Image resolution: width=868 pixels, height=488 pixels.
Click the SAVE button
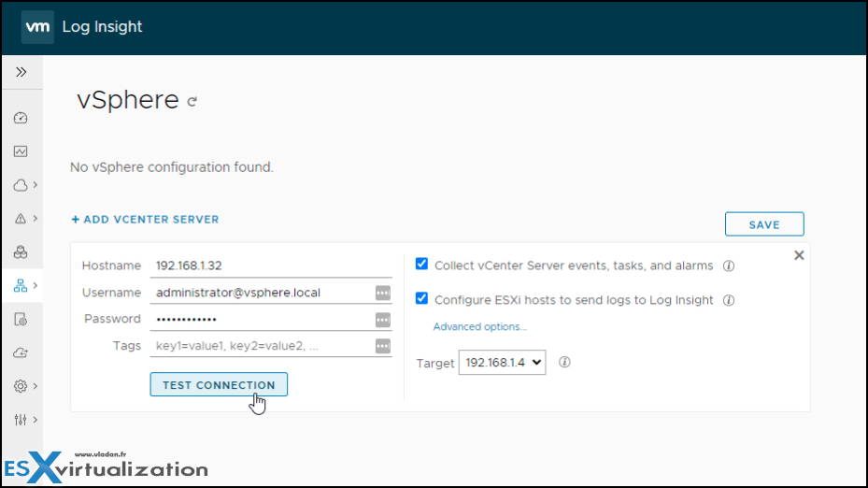(764, 224)
